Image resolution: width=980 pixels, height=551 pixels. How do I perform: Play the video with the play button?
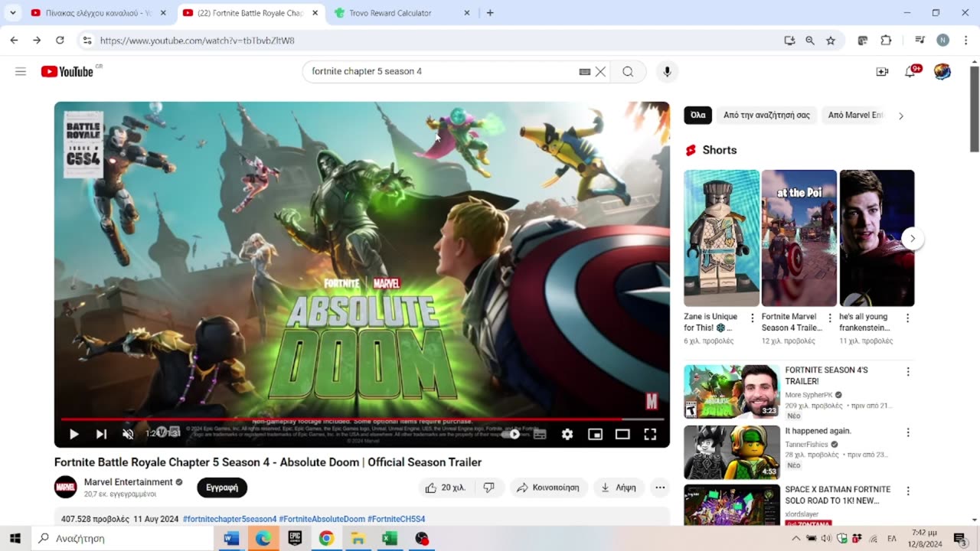[x=74, y=434]
